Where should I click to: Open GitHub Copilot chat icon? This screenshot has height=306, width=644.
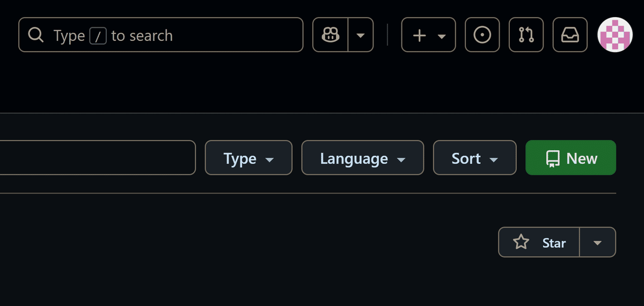coord(330,35)
